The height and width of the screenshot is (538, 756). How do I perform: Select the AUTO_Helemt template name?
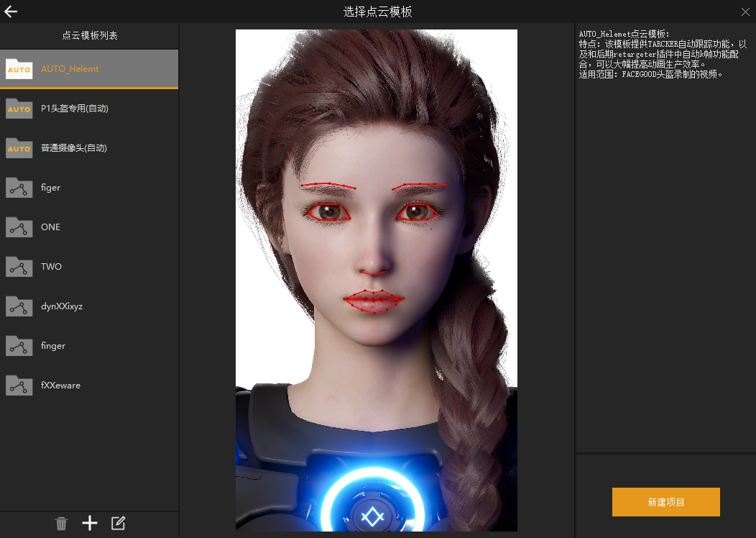point(70,69)
